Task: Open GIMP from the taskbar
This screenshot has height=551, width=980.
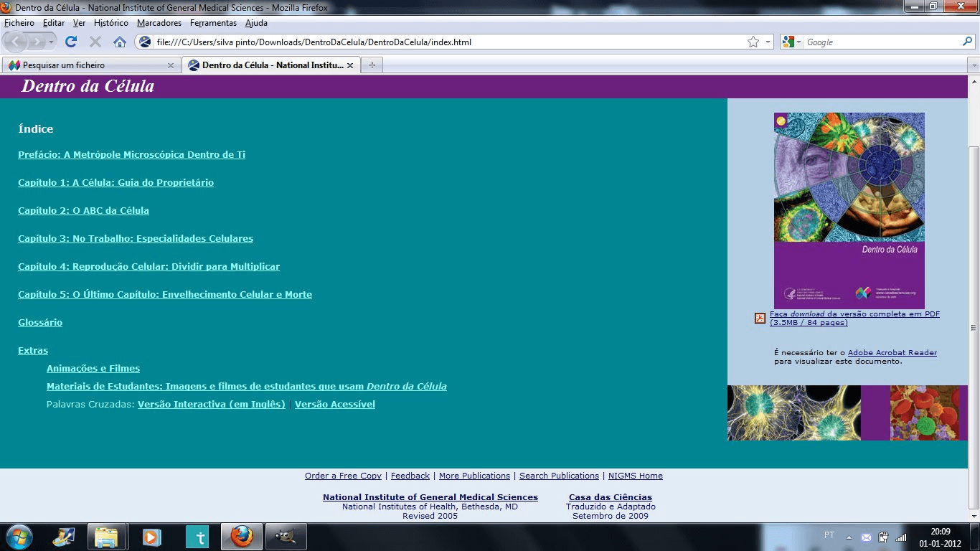Action: [286, 537]
